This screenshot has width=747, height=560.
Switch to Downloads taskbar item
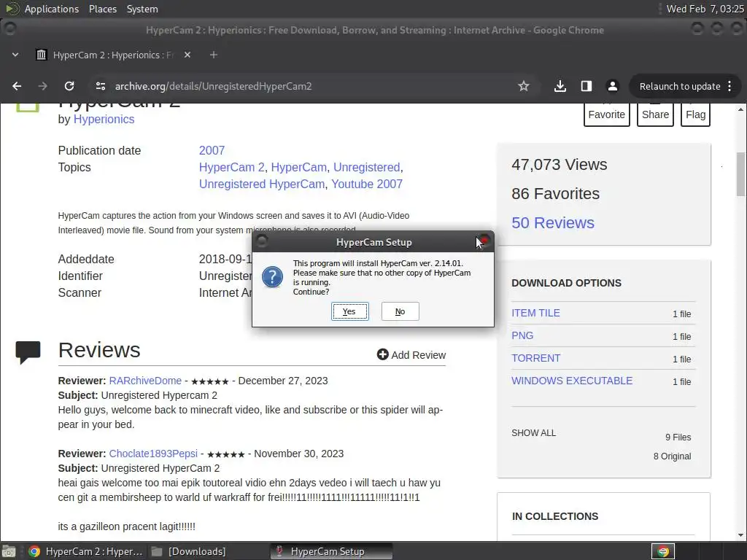188,551
